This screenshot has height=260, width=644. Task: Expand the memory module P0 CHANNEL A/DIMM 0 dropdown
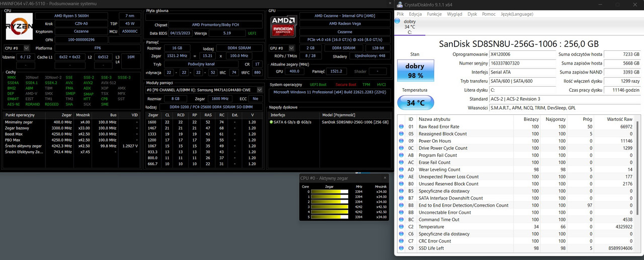tap(204, 90)
